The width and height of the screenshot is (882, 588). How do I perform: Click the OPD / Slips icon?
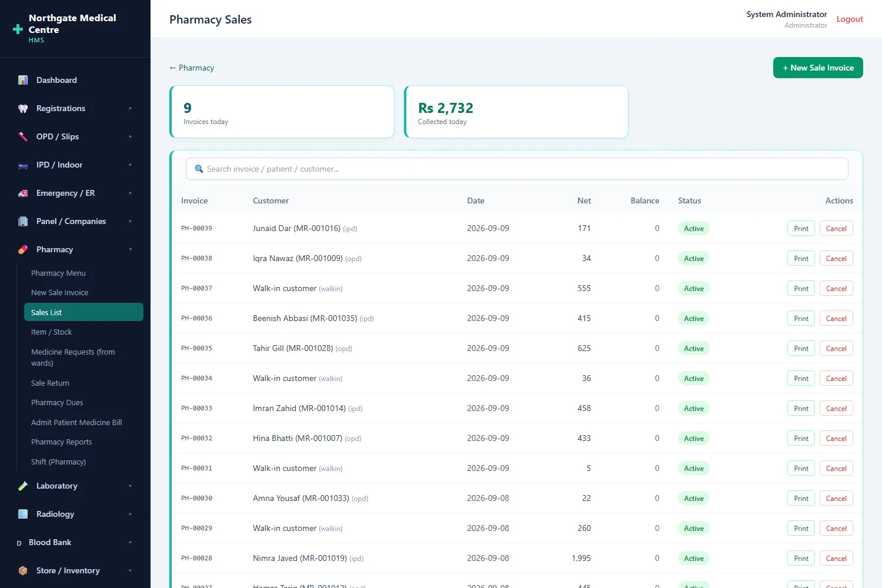click(23, 136)
